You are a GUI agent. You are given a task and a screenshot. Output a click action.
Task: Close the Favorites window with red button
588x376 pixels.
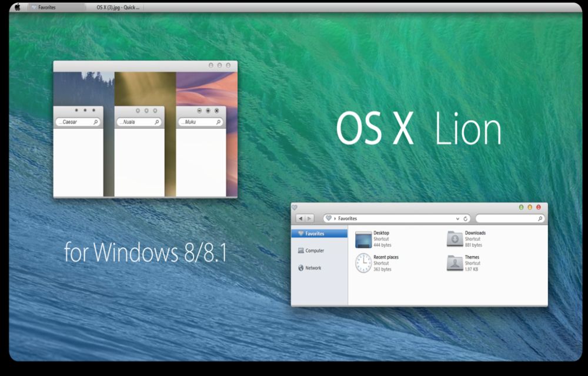[x=539, y=207]
